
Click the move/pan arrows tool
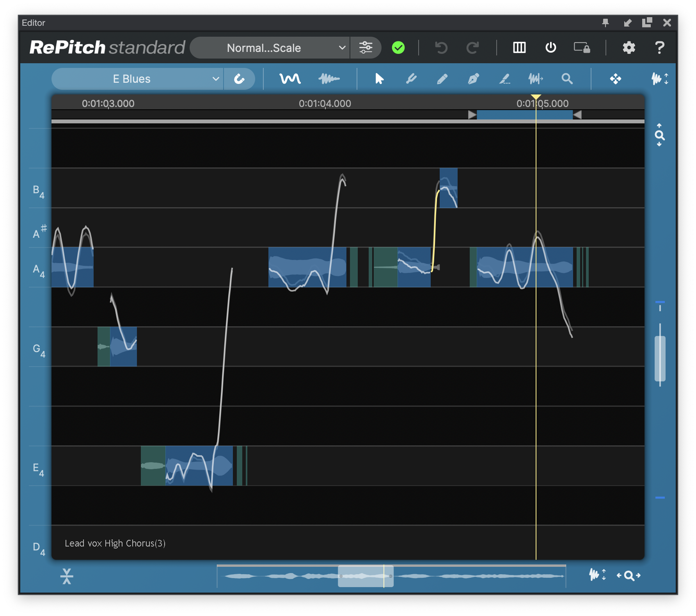(615, 79)
